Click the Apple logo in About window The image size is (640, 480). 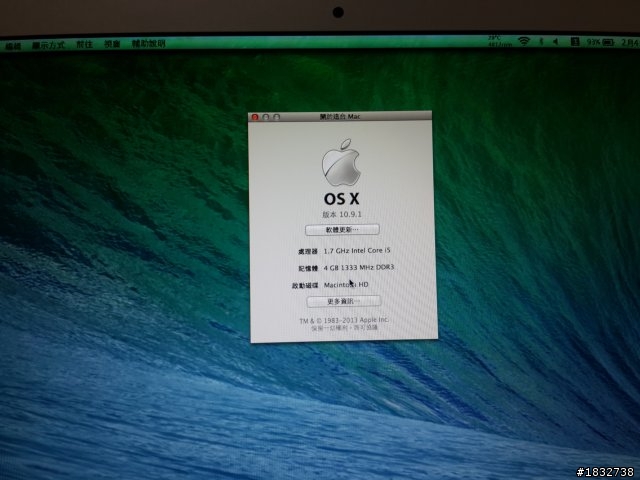click(x=341, y=162)
